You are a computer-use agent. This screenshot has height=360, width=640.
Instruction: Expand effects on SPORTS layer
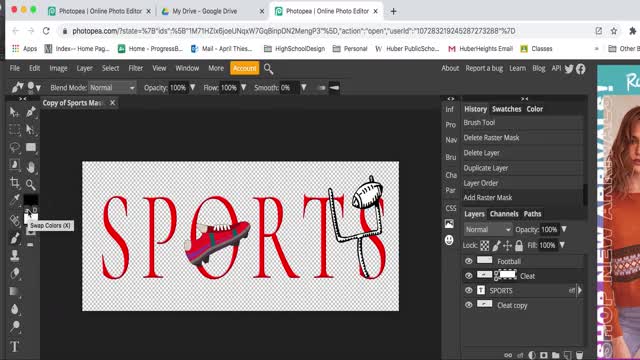click(x=580, y=291)
